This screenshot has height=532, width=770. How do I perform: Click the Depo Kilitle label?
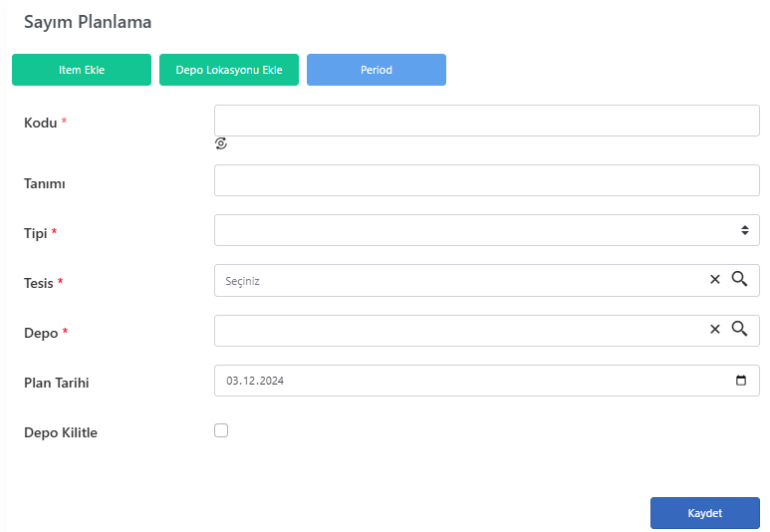[61, 432]
